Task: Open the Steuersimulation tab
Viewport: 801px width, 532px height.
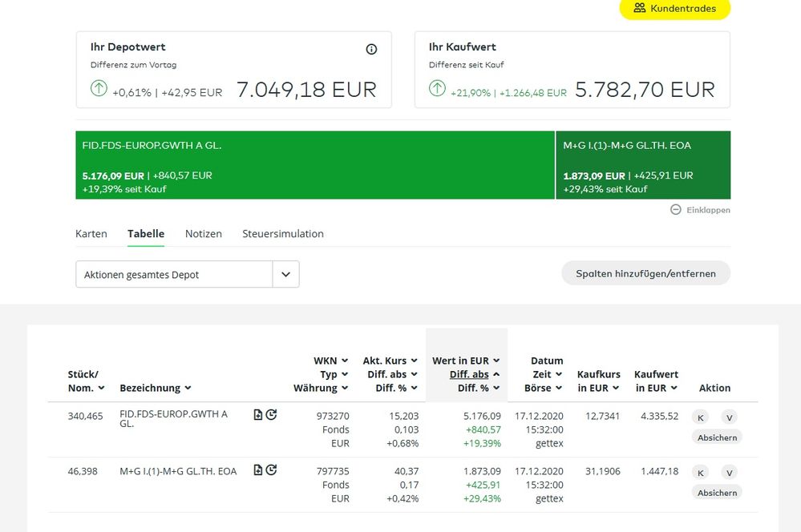Action: coord(283,234)
